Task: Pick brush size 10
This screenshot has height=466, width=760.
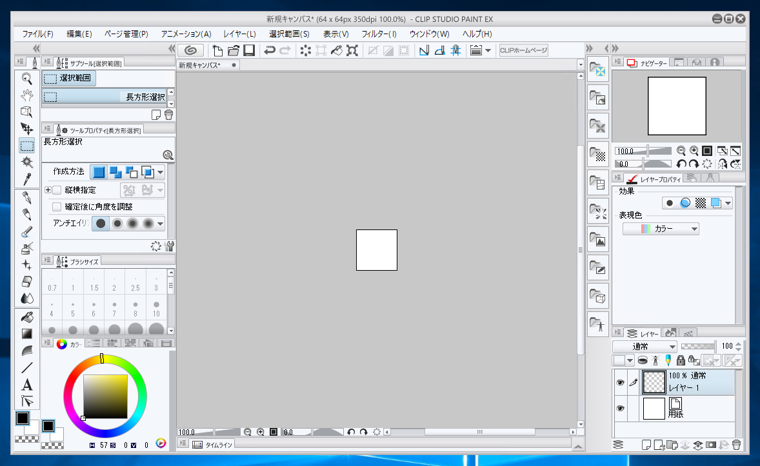Action: [156, 309]
